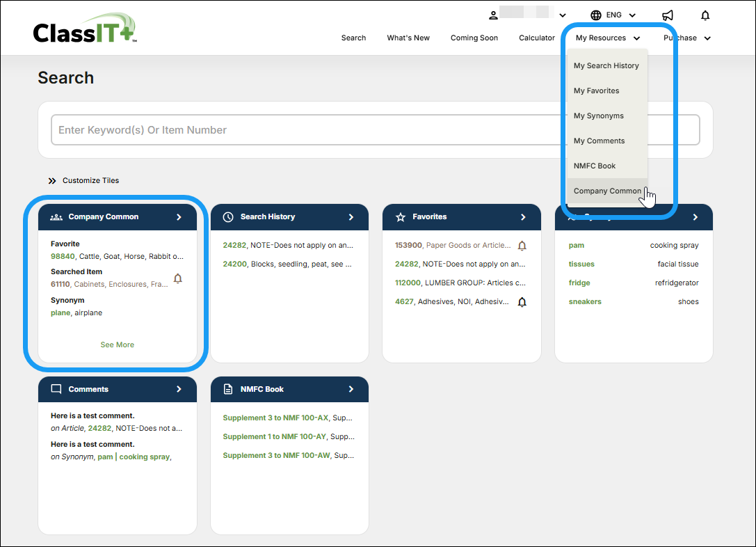756x547 pixels.
Task: Toggle alert bell for Adhesives item 4627
Action: 522,302
